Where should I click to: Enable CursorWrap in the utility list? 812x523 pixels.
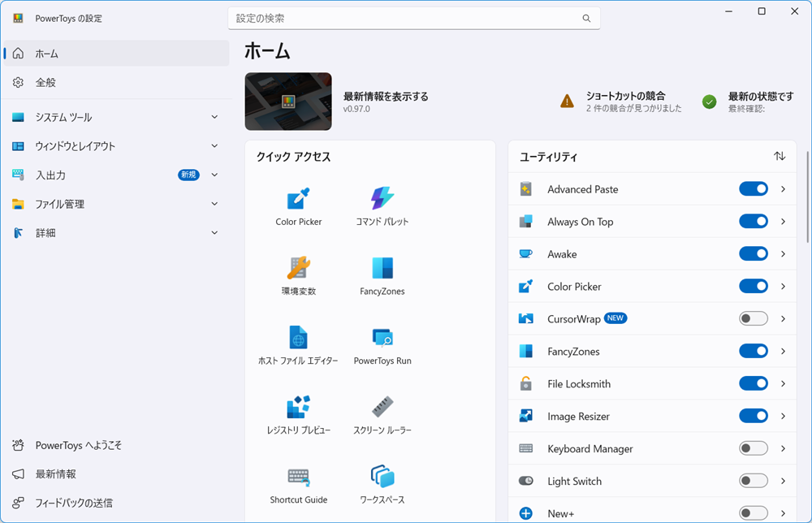pyautogui.click(x=753, y=318)
